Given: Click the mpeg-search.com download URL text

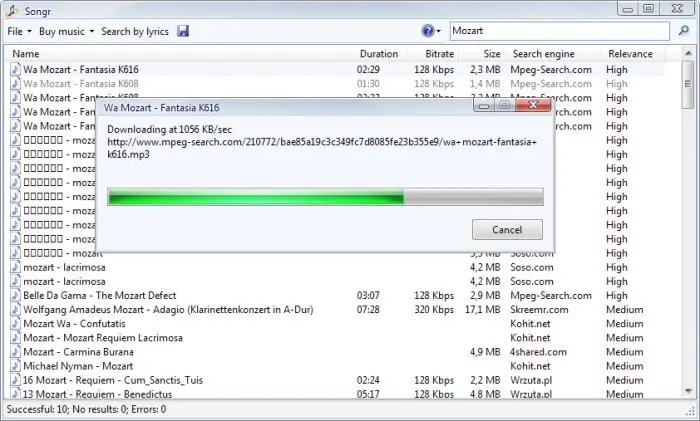Looking at the screenshot, I should click(322, 148).
